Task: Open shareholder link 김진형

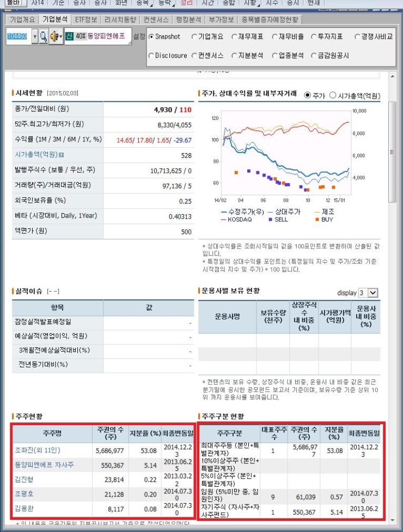Action: coord(24,480)
